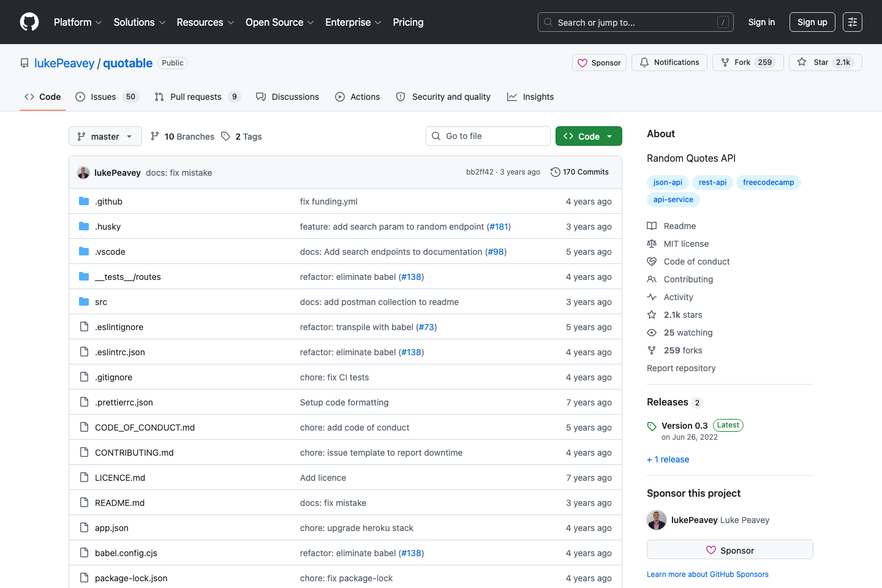Click the Activity pulse icon
The width and height of the screenshot is (882, 588).
click(x=652, y=296)
